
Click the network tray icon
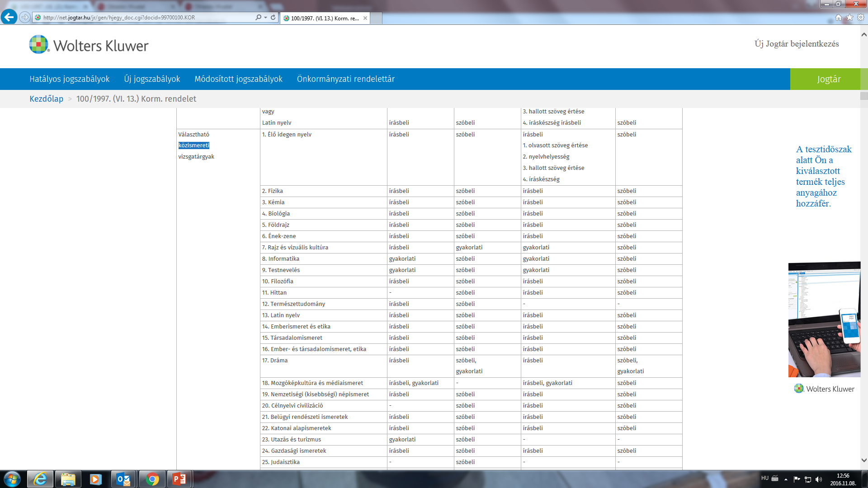click(x=808, y=479)
